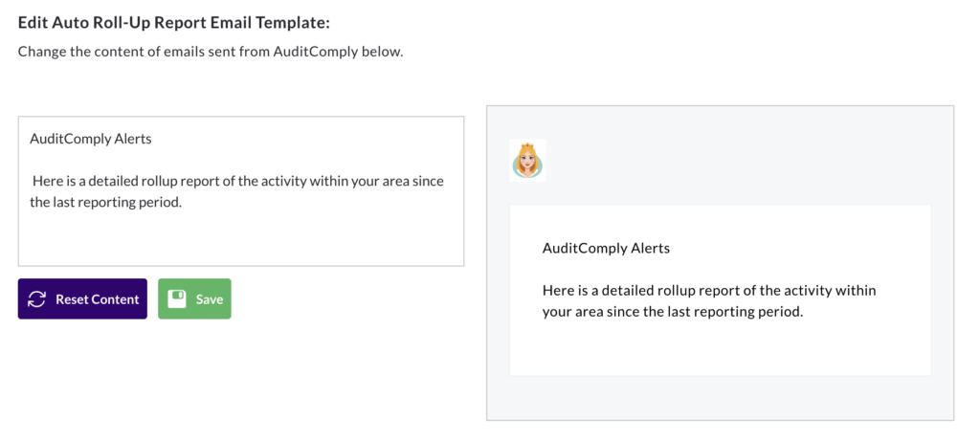Place cursor in 'Here is a detailed rollup' editor text
980x441 pixels.
coord(238,181)
